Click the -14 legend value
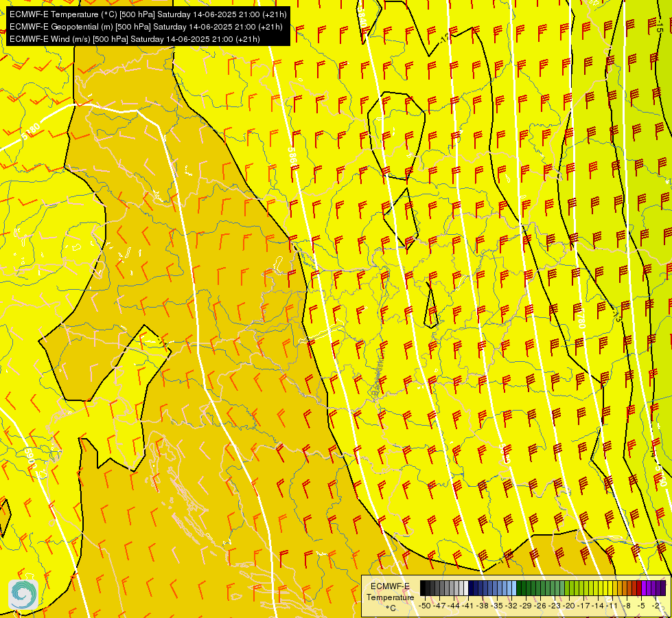 (598, 606)
